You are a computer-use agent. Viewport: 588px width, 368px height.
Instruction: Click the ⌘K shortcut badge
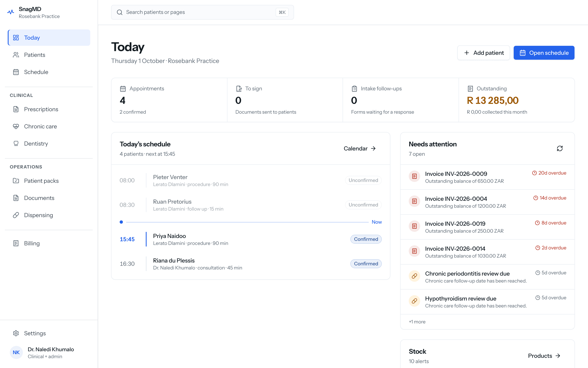tap(282, 12)
